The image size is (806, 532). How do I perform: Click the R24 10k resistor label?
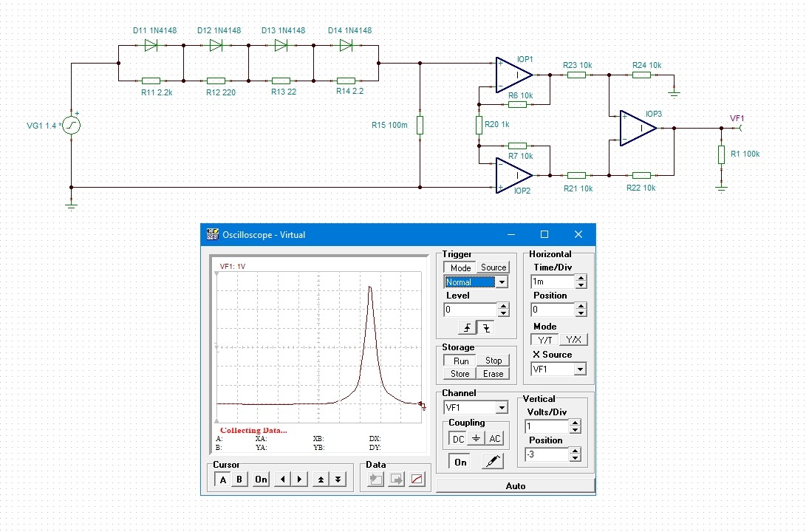[646, 65]
